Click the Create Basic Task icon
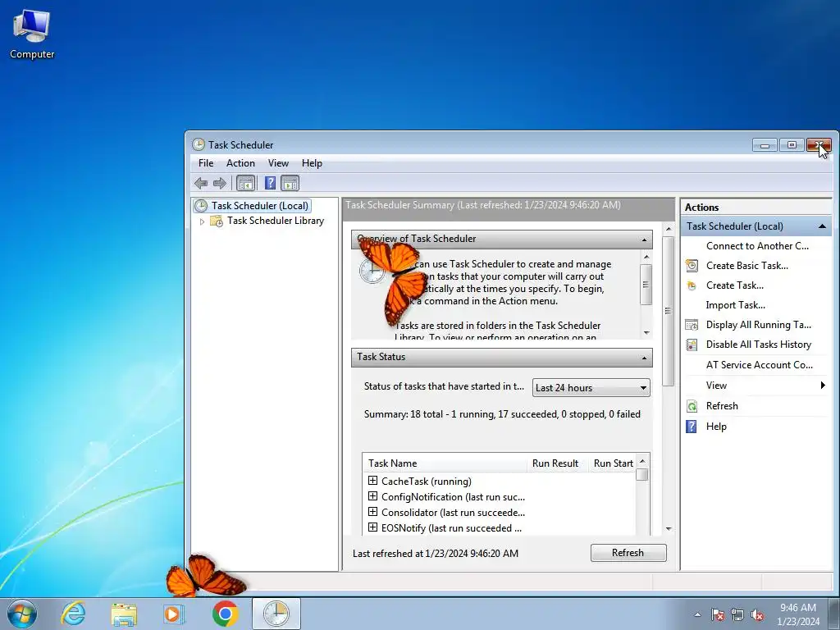 pos(692,266)
